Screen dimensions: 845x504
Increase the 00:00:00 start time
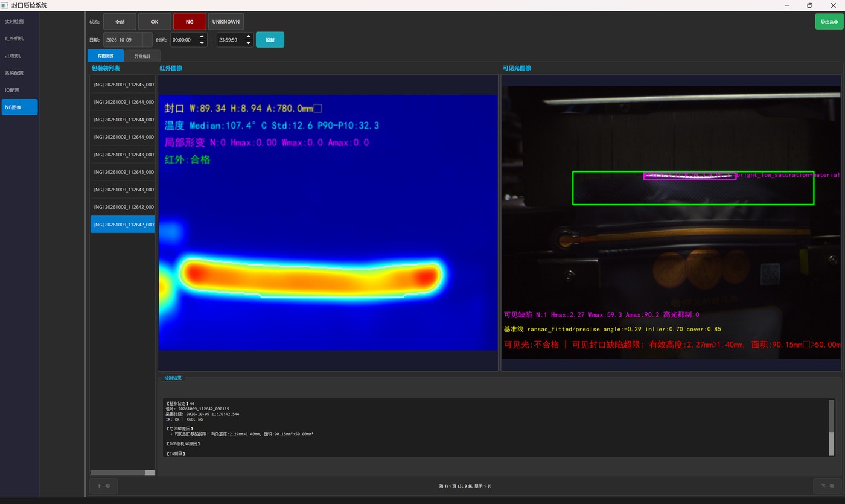pyautogui.click(x=202, y=36)
